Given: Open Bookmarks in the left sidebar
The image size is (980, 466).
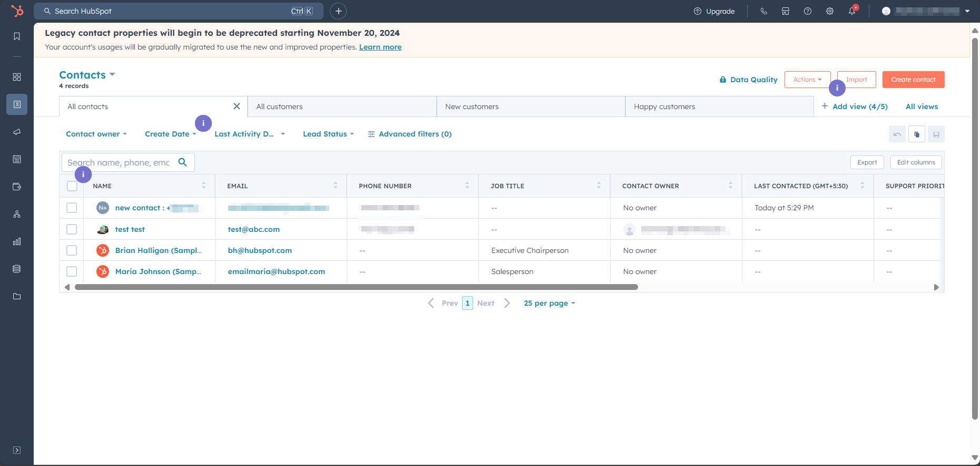Looking at the screenshot, I should click(x=17, y=36).
